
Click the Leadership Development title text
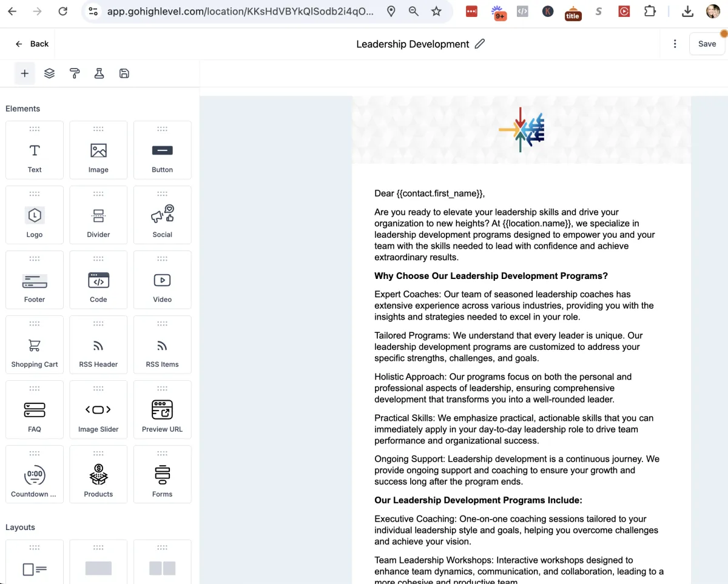[x=413, y=44]
